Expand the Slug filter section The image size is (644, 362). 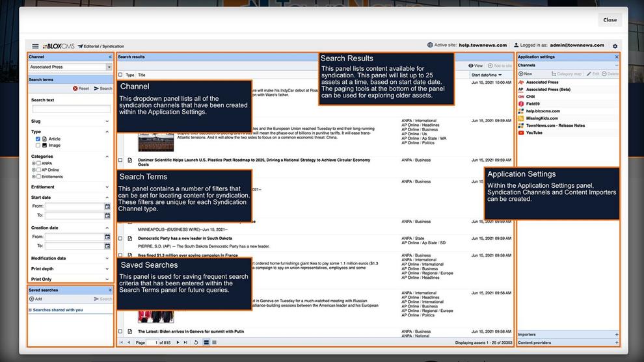click(x=107, y=121)
